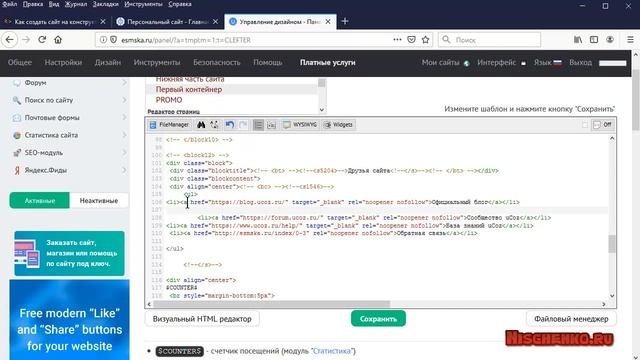Image resolution: width=640 pixels, height=360 pixels.
Task: Open the Файл menu
Action: click(10, 4)
